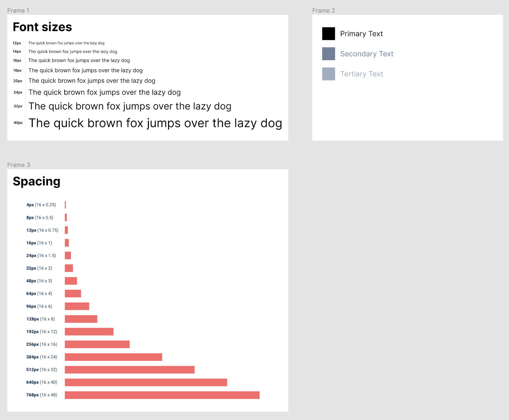Select the Frame 1 label
The height and width of the screenshot is (420, 509).
point(18,10)
